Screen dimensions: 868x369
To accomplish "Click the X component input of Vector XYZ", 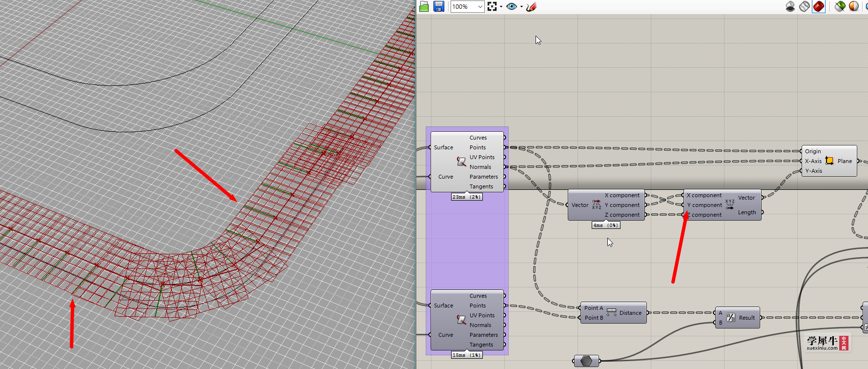I will [x=704, y=195].
